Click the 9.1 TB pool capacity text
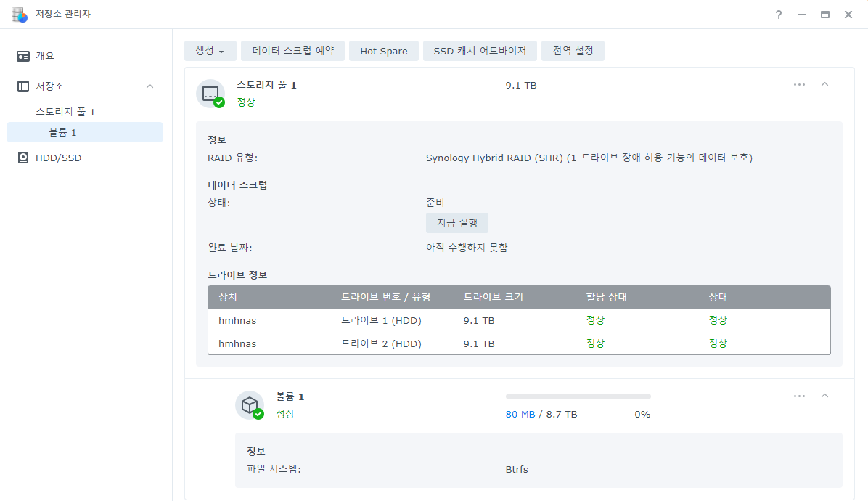This screenshot has width=868, height=501. point(521,85)
